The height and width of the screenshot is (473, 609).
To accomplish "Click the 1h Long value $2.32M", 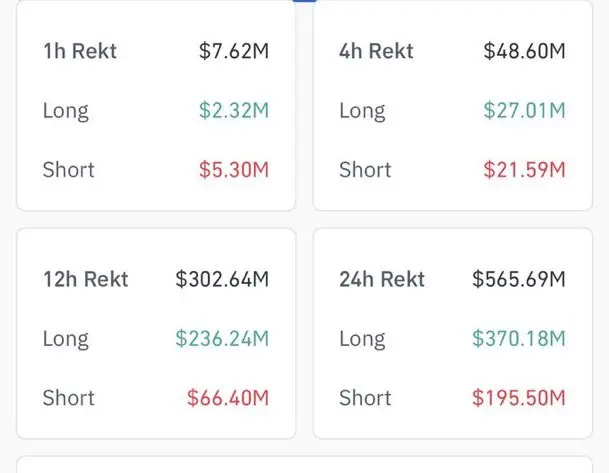I will point(234,110).
